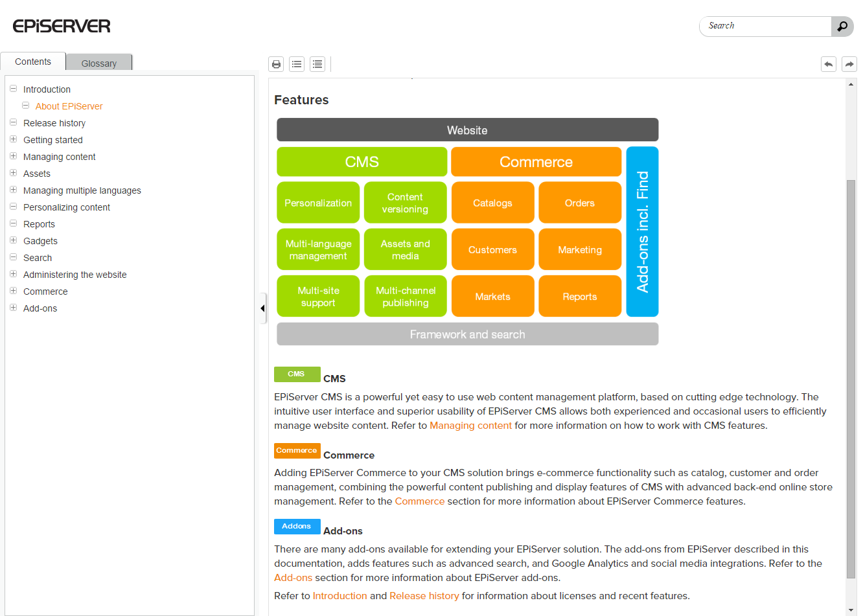Collapse the Reports topic
The width and height of the screenshot is (863, 616).
coord(13,224)
